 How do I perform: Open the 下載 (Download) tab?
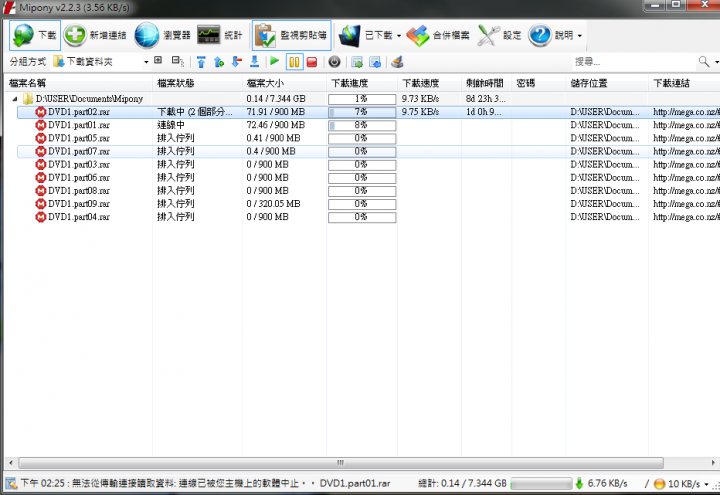[x=35, y=35]
